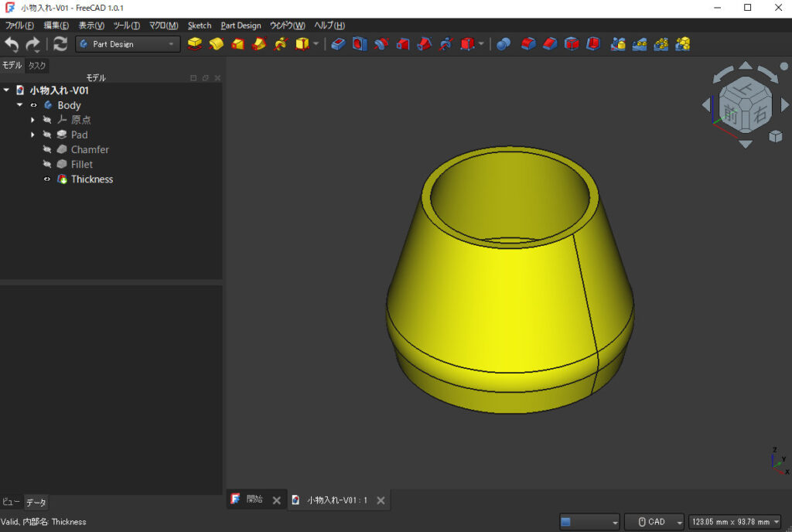Click the Refresh recompute icon
The width and height of the screenshot is (792, 532).
click(60, 44)
